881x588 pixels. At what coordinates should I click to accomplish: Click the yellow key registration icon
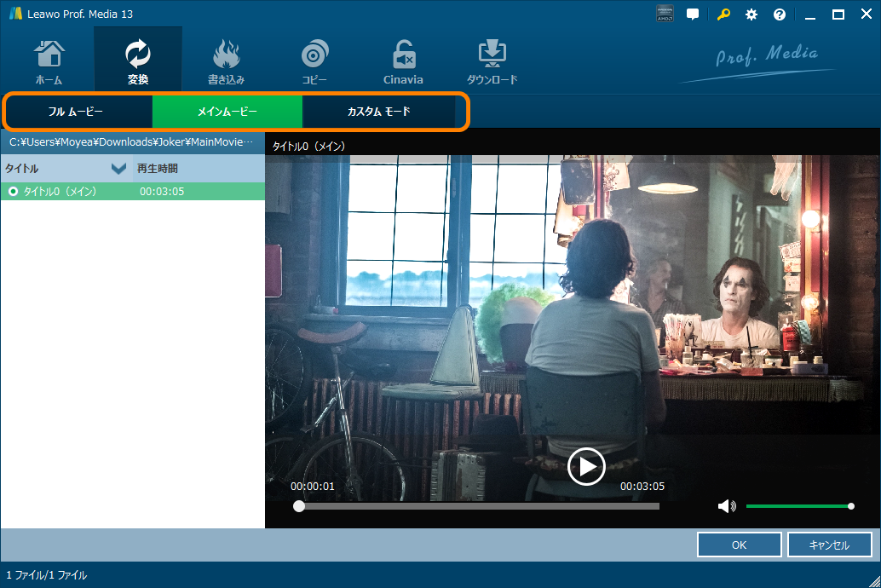point(723,14)
